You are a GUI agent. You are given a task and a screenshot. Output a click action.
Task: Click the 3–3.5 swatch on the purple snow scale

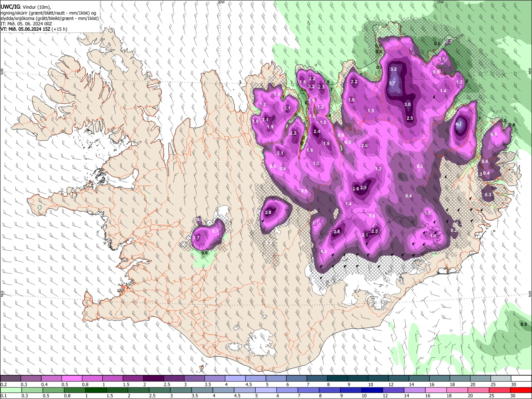[194, 378]
